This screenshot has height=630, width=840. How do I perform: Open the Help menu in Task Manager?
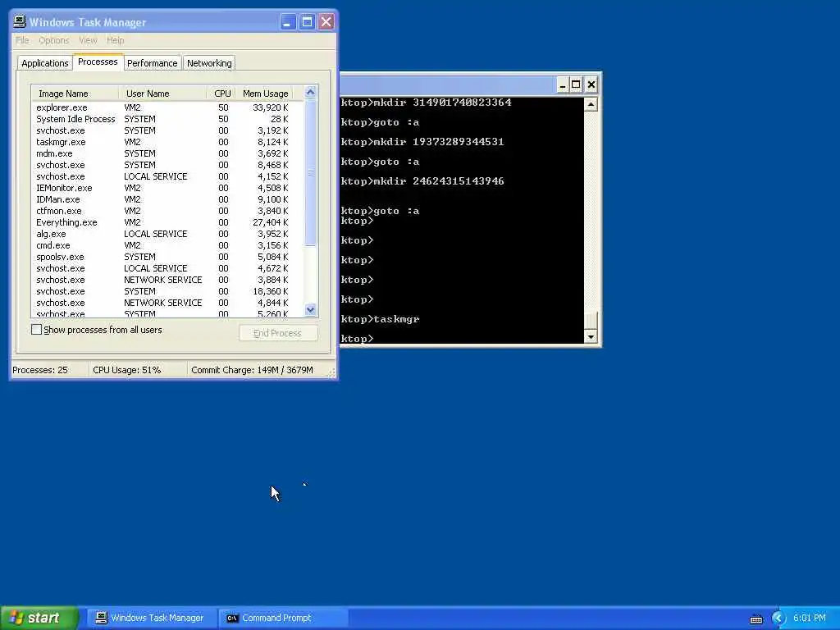pos(115,40)
